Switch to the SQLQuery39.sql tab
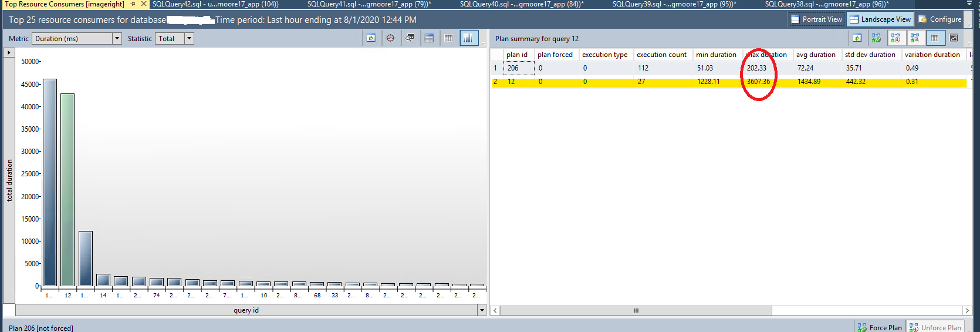The image size is (980, 332). [674, 4]
